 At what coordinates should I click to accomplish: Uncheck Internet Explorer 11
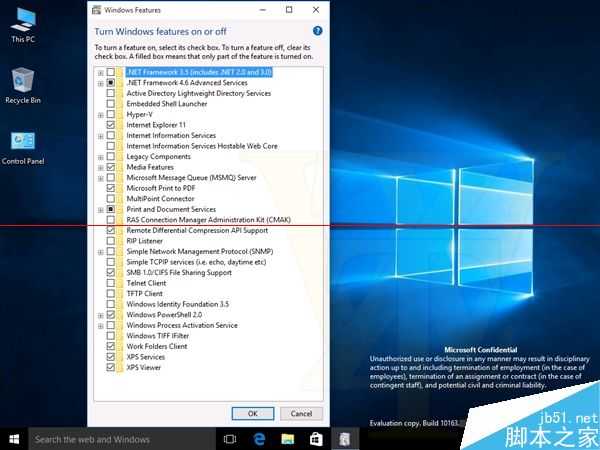(111, 125)
